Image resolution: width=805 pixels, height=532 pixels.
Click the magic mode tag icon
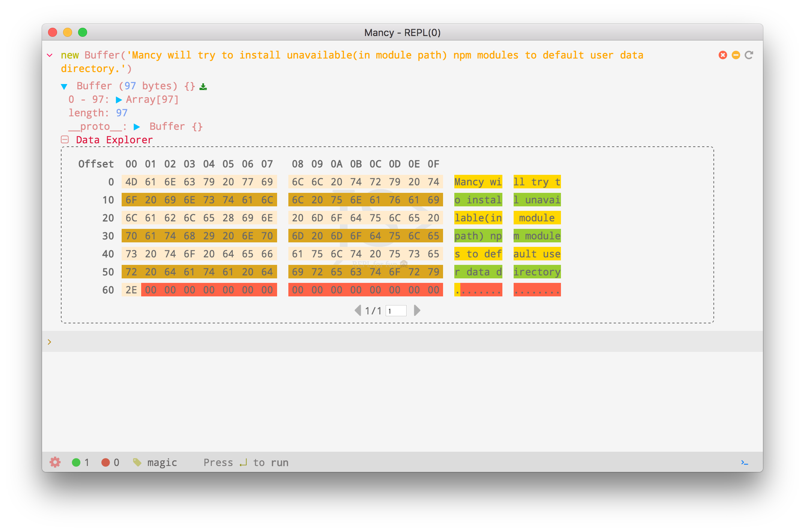point(137,462)
